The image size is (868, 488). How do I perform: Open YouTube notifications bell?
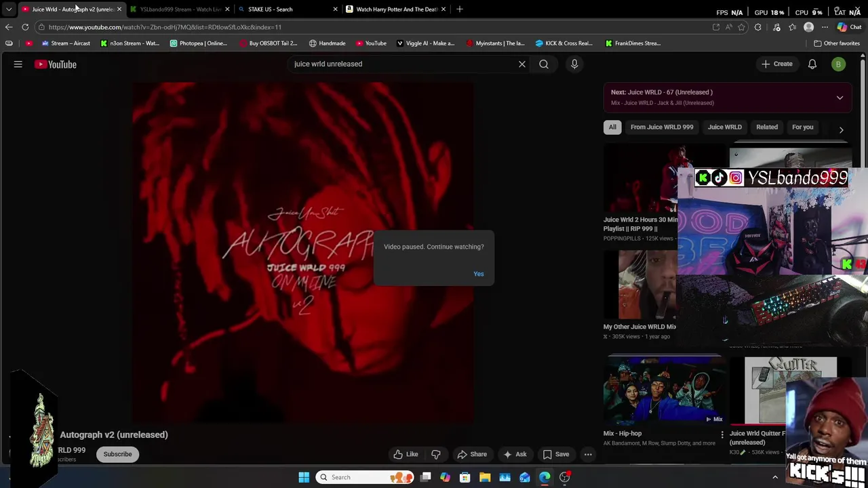tap(812, 64)
